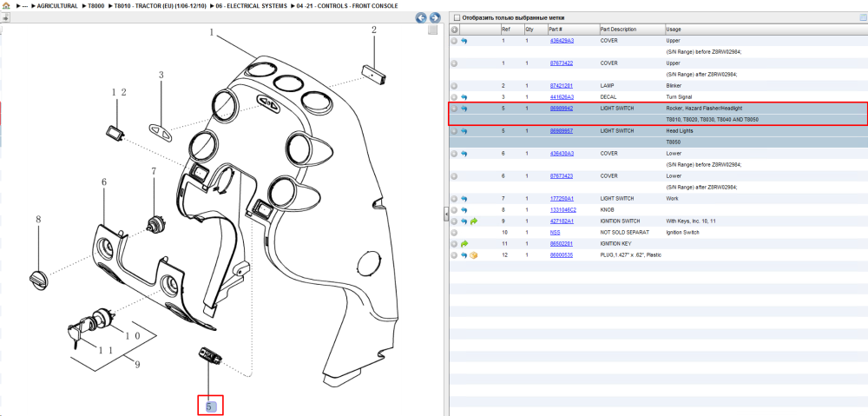Click the grey circle for part 87673422
The height and width of the screenshot is (416, 868).
455,63
